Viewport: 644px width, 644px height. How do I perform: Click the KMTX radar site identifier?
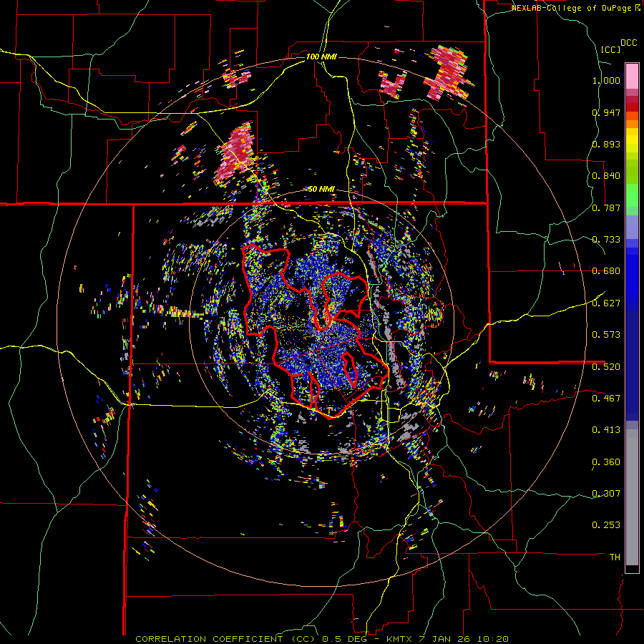pyautogui.click(x=401, y=639)
